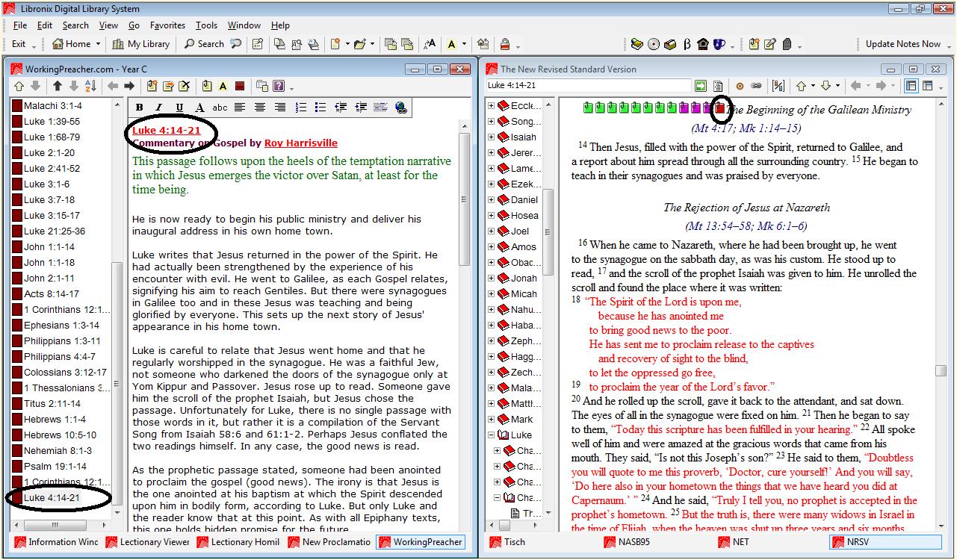Toggle the contents pane view button

coord(911,86)
